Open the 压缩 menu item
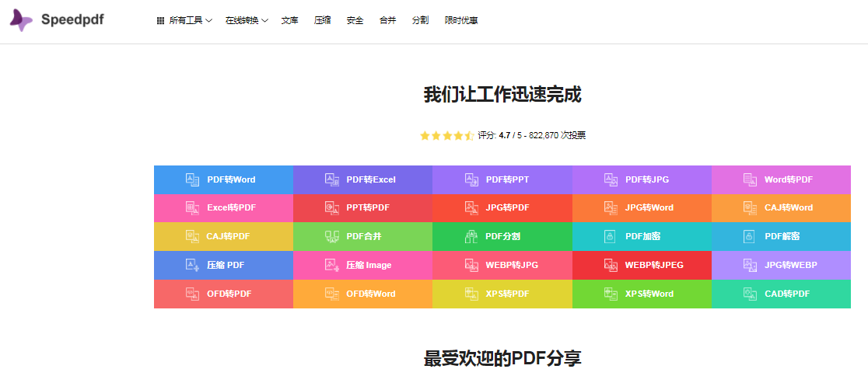The height and width of the screenshot is (376, 868). click(322, 20)
